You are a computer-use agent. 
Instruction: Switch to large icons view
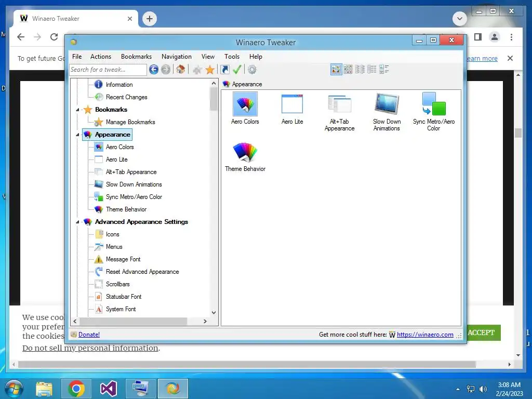[336, 70]
